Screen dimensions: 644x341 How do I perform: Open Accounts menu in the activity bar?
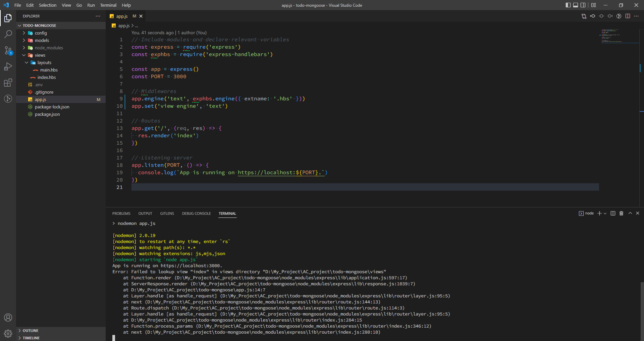8,318
